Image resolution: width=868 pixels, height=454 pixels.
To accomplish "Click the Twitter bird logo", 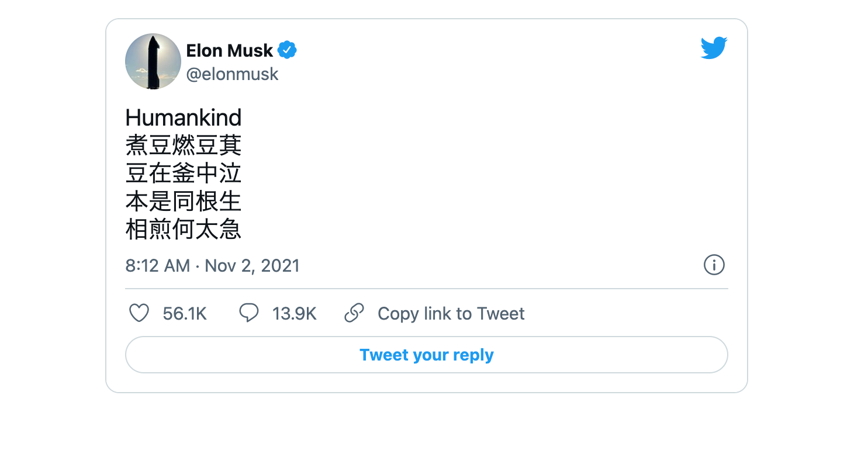I will 714,48.
